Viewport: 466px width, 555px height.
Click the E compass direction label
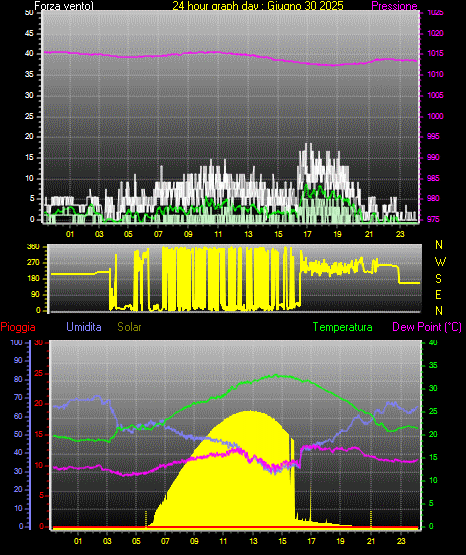coord(438,294)
